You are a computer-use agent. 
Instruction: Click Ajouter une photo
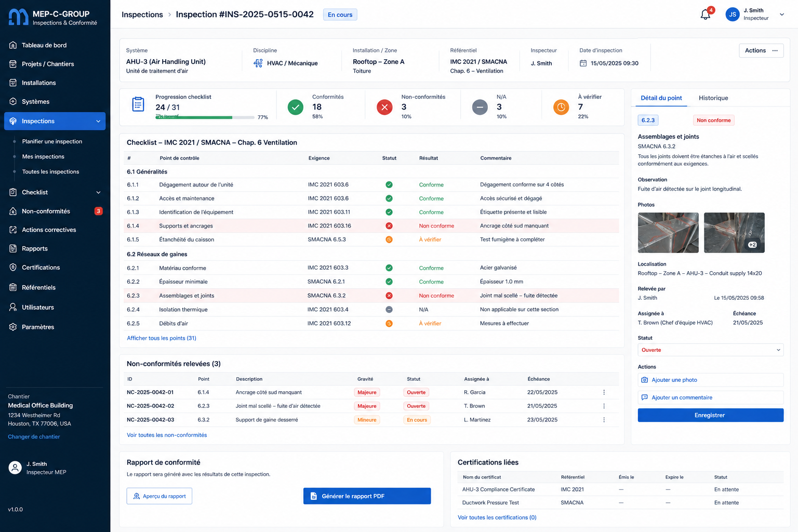tap(710, 380)
